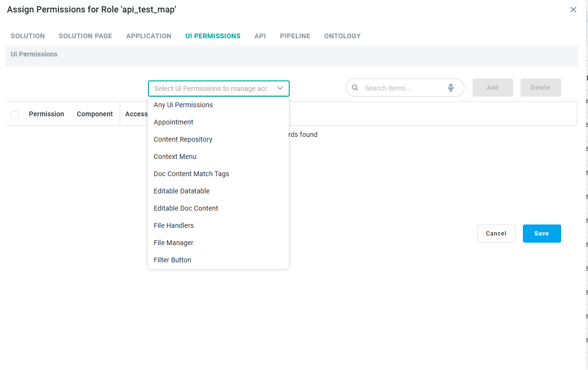Tick the select-all checkbox in table header
Screen dimensions: 588x370
pyautogui.click(x=15, y=114)
